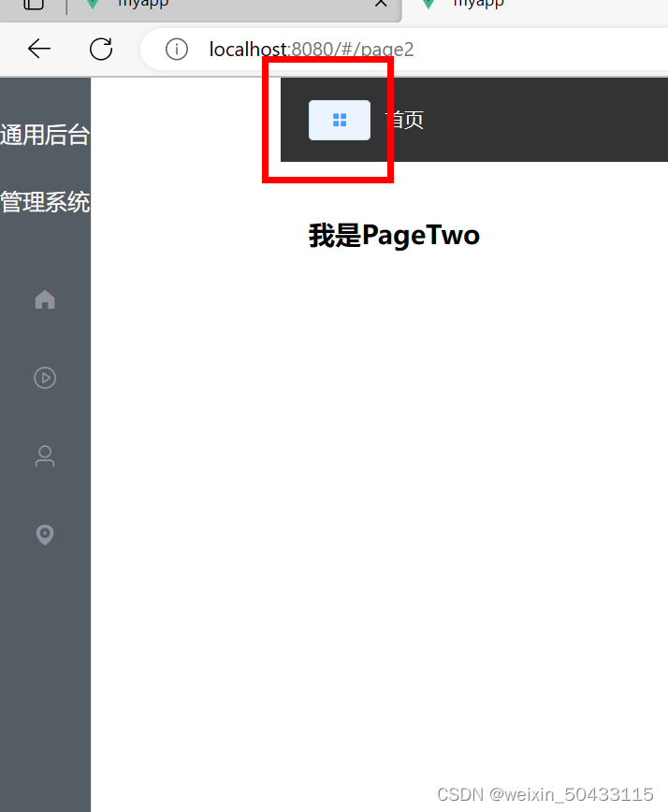668x812 pixels.
Task: Switch to the first myapp tab
Action: pos(234,7)
